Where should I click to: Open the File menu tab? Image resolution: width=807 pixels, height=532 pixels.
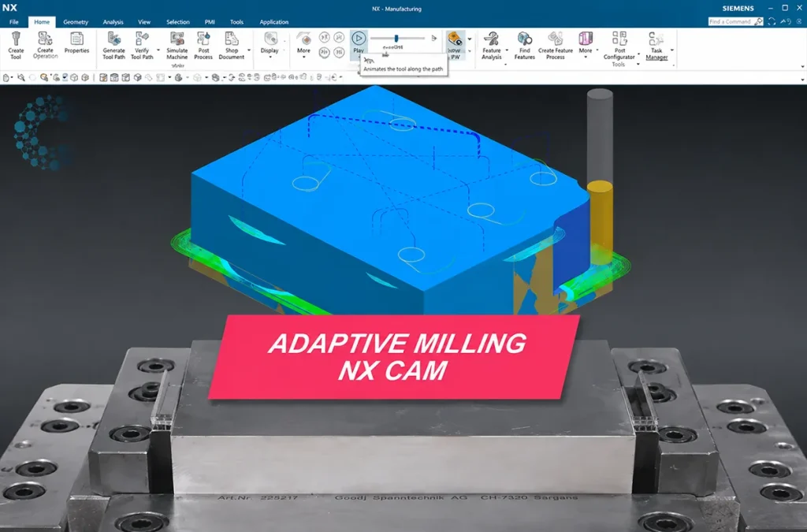point(14,22)
